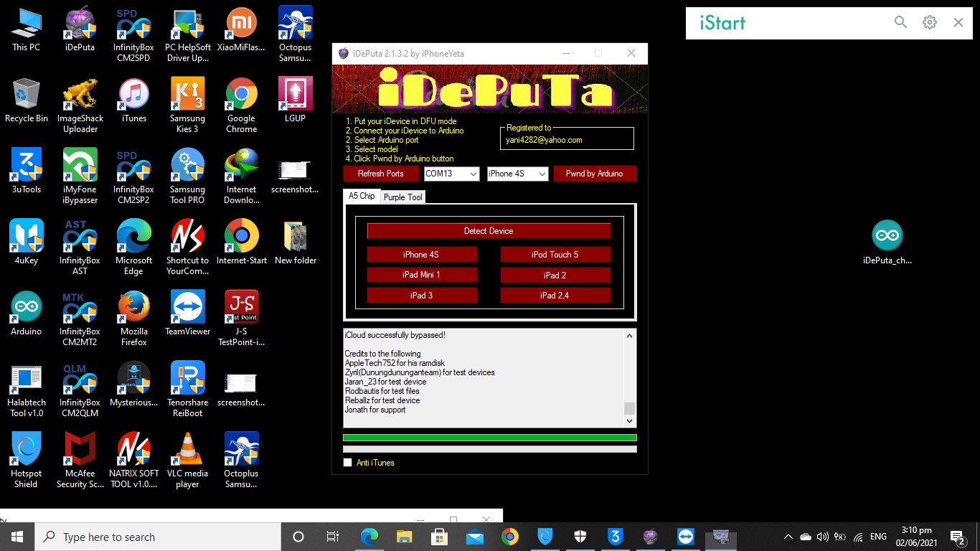Screen dimensions: 980x551
Task: Click the iStart search magnifier icon
Action: pos(900,22)
